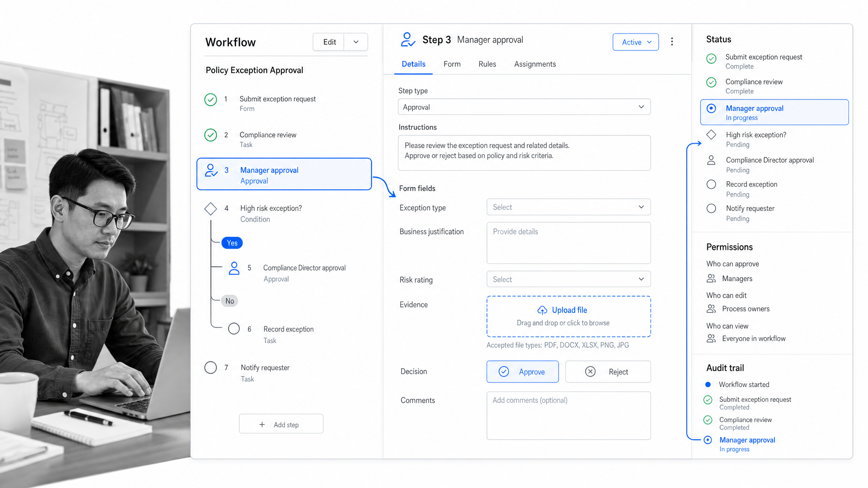Image resolution: width=868 pixels, height=488 pixels.
Task: Click Status panel circle icon for Record exception
Action: coord(711,184)
